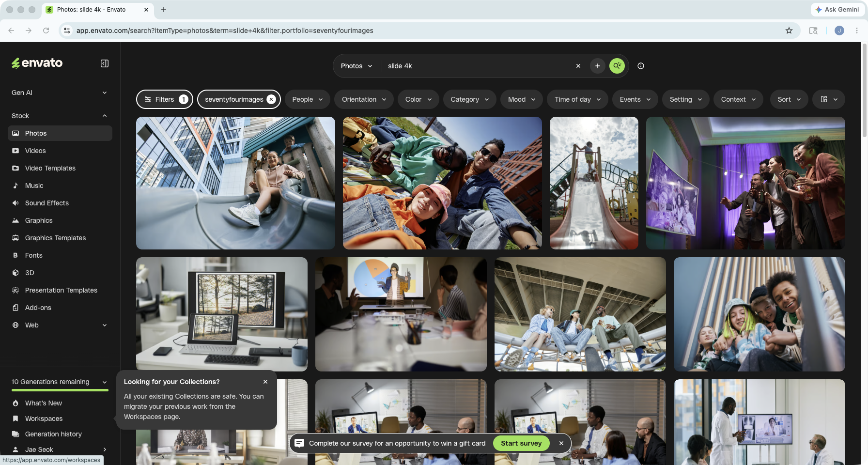Open the Workspaces link
The width and height of the screenshot is (868, 465).
click(x=44, y=418)
